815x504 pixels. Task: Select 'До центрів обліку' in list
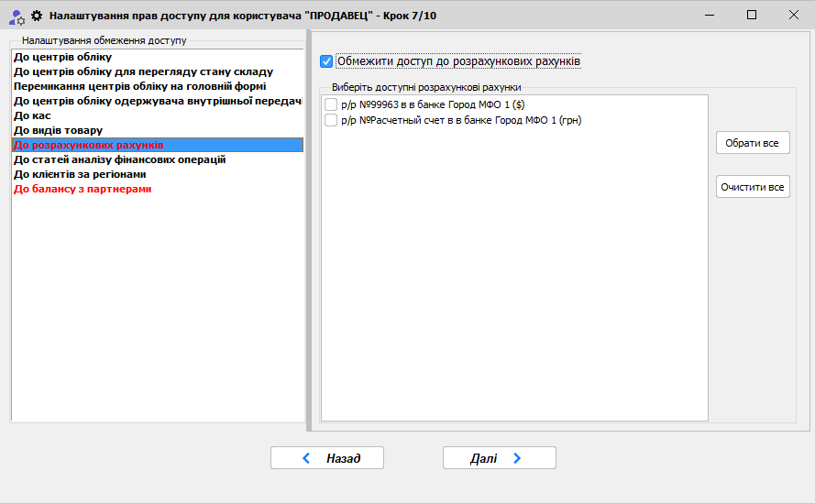(x=63, y=57)
